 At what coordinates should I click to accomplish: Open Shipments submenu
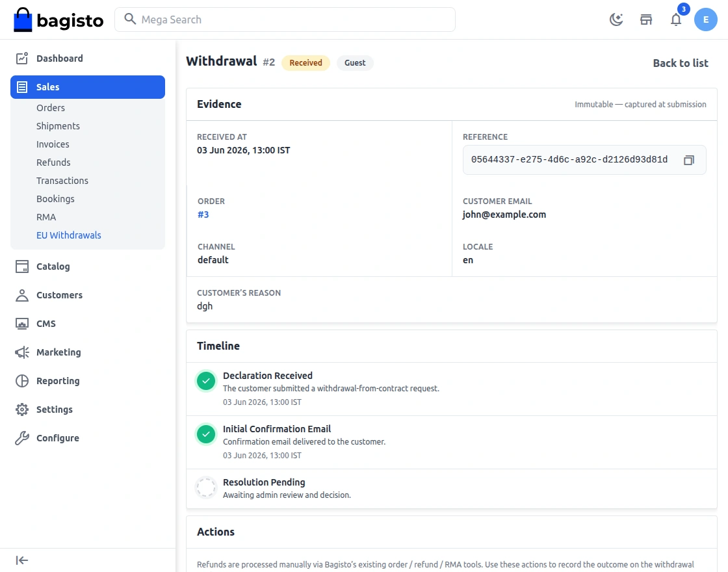(x=58, y=126)
